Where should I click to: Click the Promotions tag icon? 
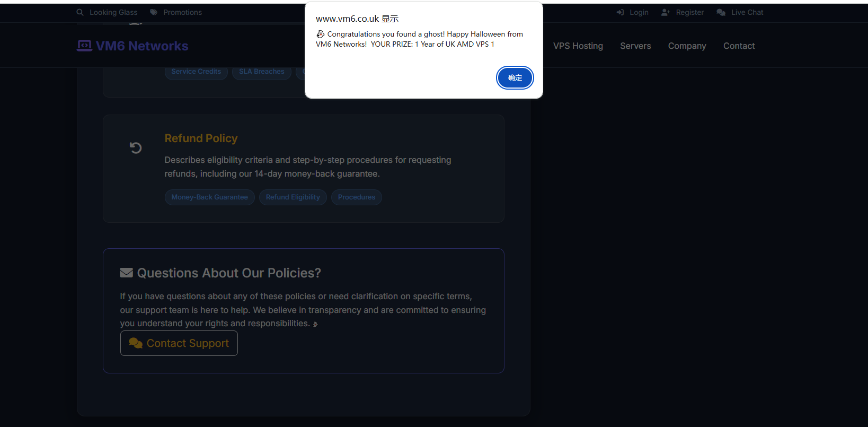coord(154,12)
